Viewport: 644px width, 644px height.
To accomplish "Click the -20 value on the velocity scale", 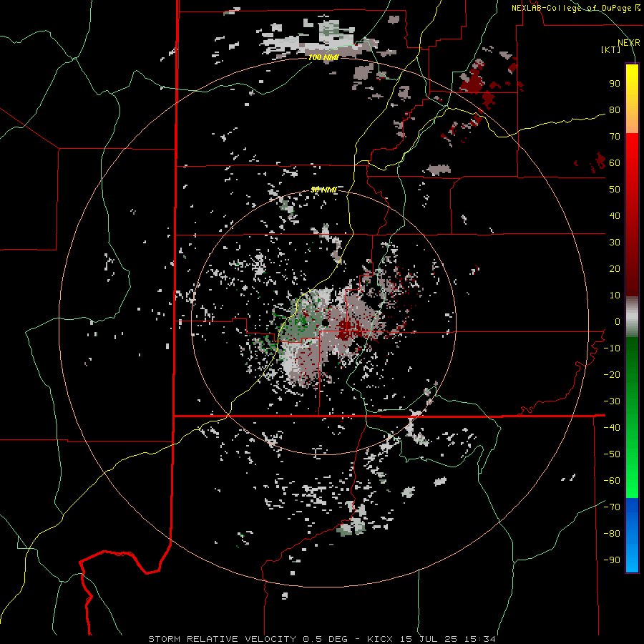I will click(612, 375).
